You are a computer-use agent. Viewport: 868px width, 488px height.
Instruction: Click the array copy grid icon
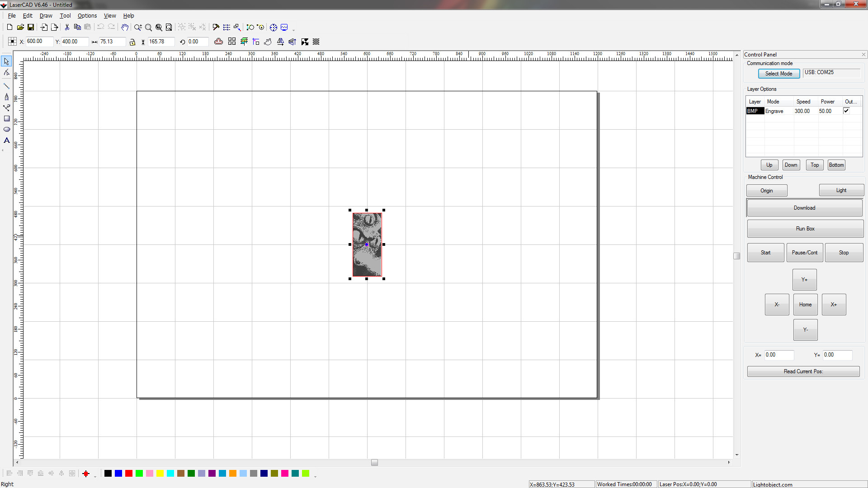click(x=232, y=42)
